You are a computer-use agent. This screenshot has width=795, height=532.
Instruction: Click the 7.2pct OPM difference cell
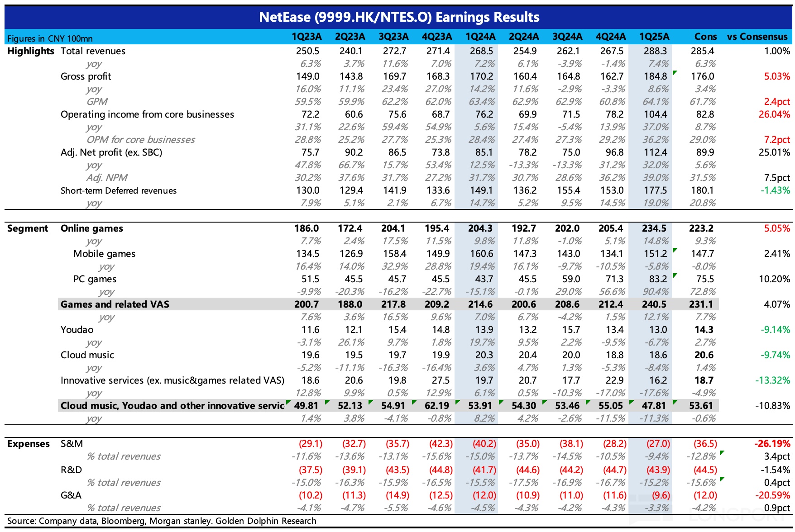[x=777, y=140]
